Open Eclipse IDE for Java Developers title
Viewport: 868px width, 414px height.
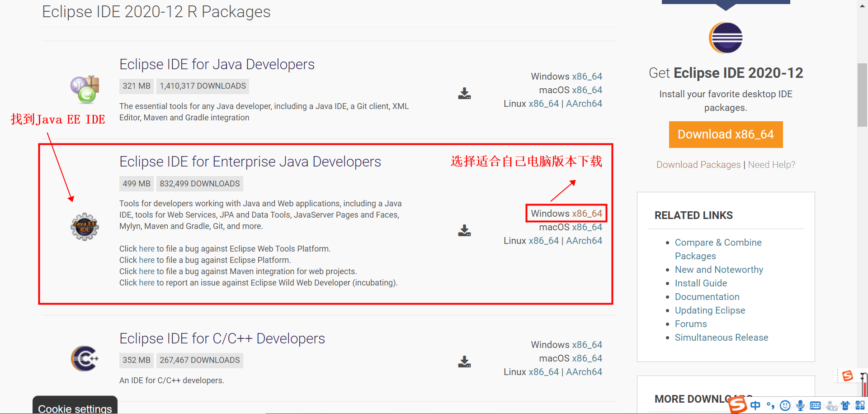217,64
